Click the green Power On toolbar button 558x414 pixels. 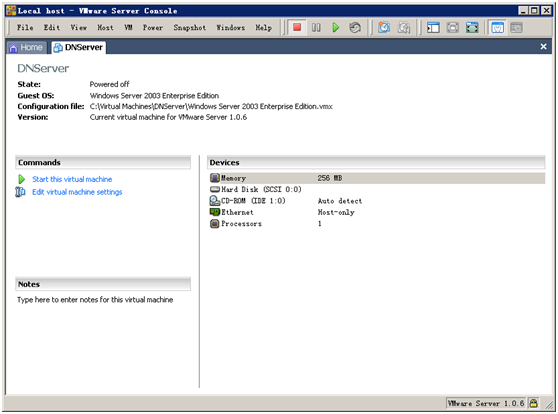tap(335, 27)
